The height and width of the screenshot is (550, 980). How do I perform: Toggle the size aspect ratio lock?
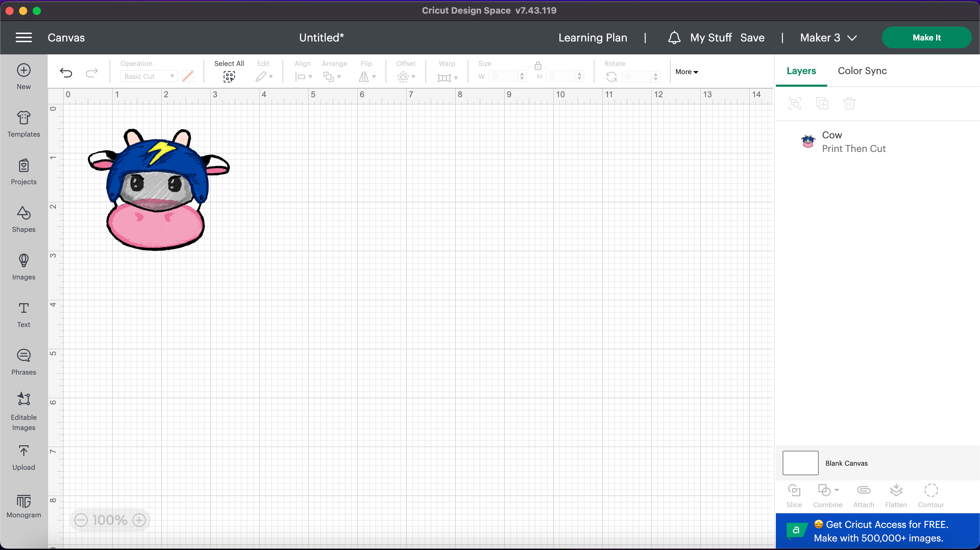tap(538, 65)
